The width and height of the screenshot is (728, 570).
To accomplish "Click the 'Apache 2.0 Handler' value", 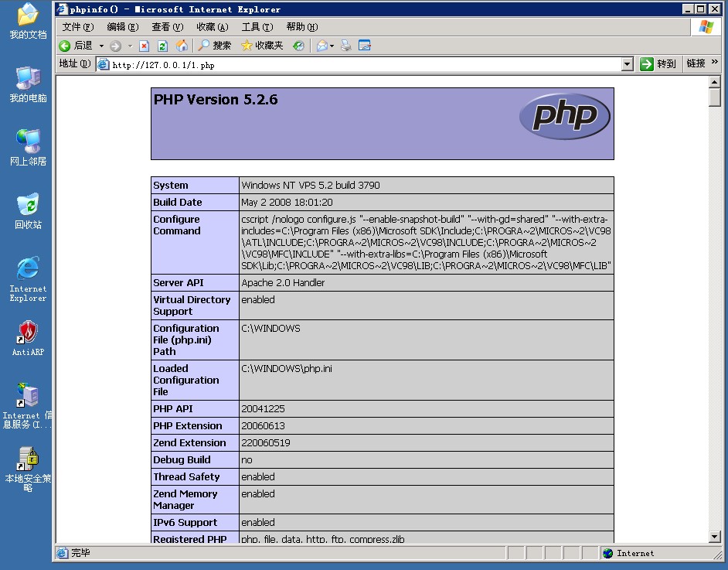I will pyautogui.click(x=283, y=282).
